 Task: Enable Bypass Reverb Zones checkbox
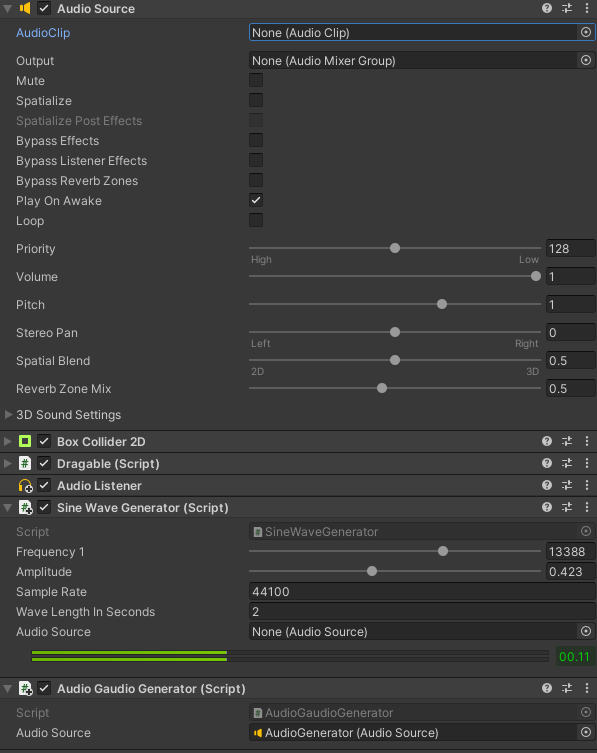(256, 181)
